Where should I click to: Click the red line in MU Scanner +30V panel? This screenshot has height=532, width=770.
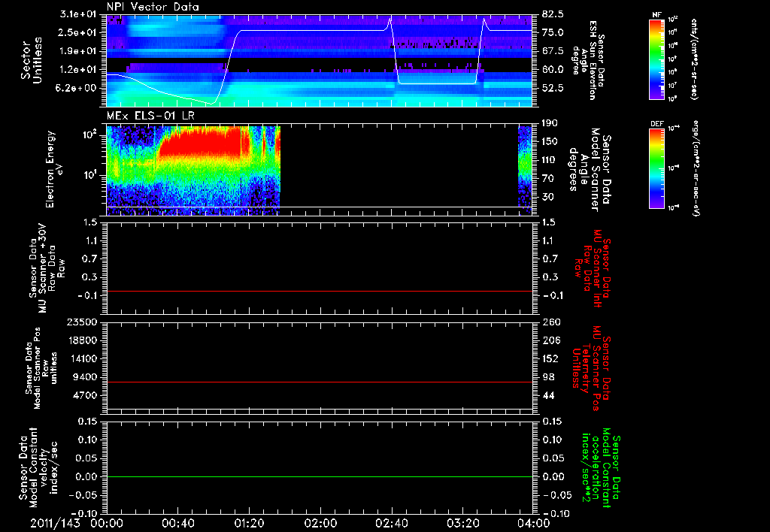pos(320,291)
